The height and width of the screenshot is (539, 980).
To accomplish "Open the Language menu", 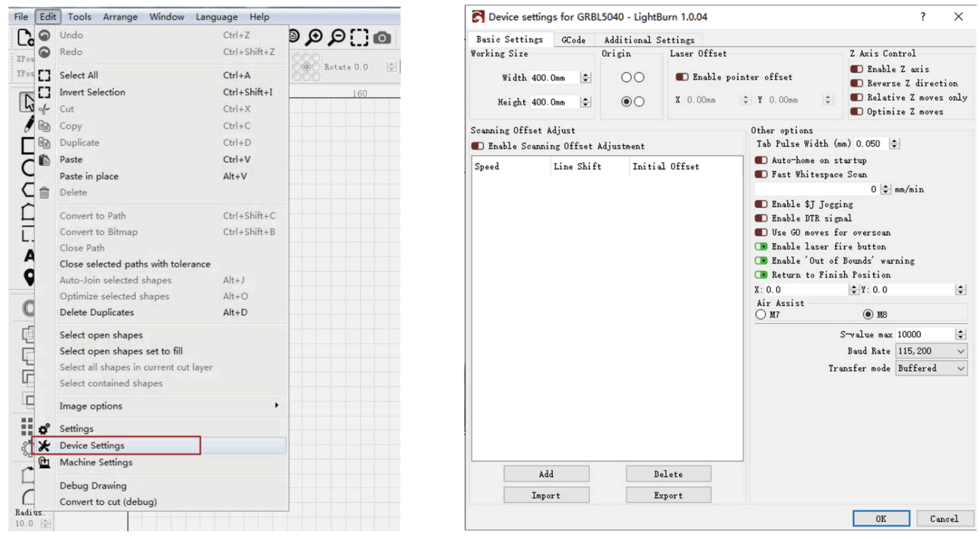I will click(217, 17).
